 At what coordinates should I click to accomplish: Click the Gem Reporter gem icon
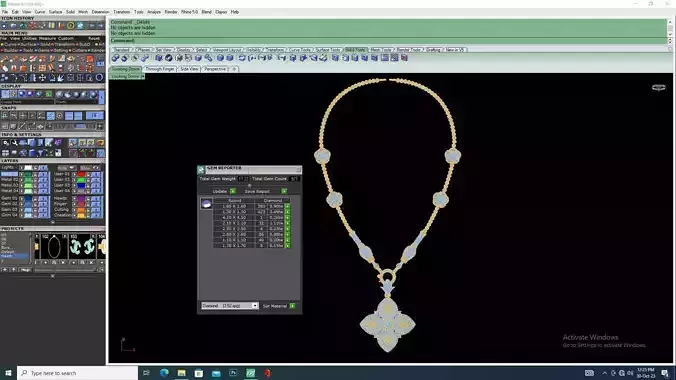tap(206, 204)
